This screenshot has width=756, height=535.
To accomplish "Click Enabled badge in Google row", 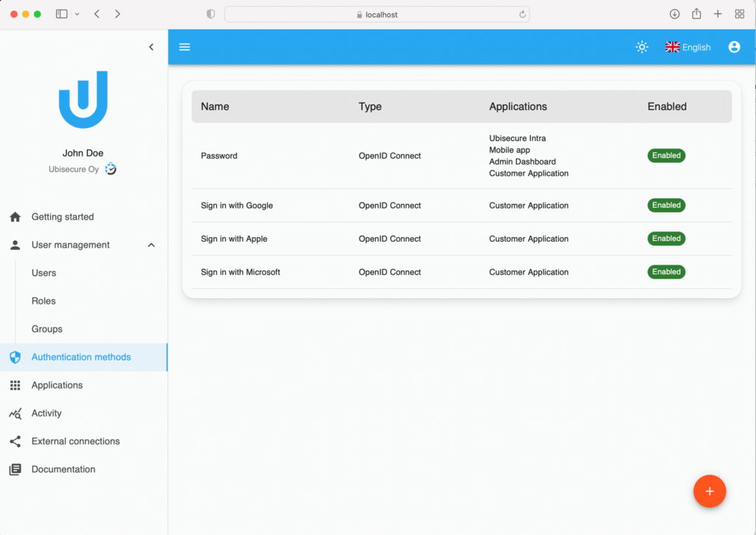I will 666,205.
